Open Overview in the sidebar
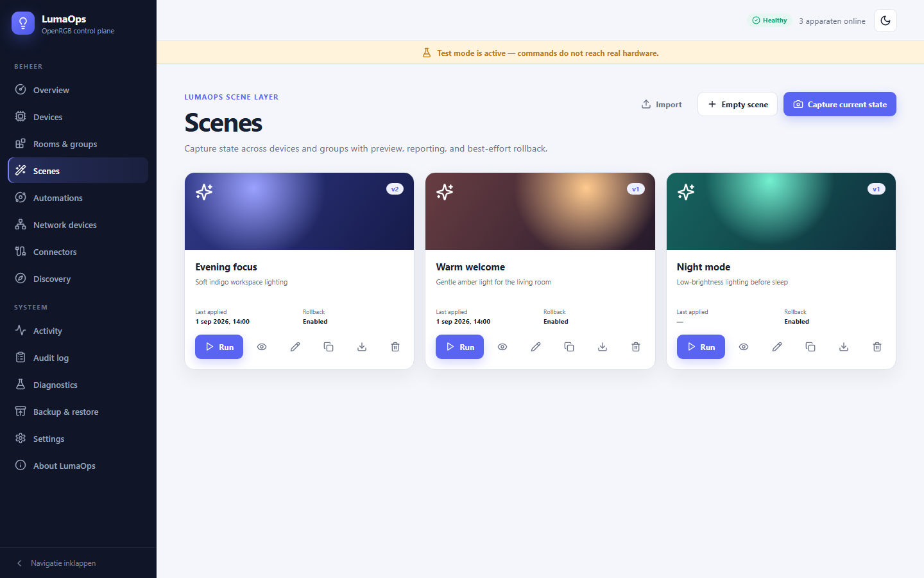 [78, 90]
